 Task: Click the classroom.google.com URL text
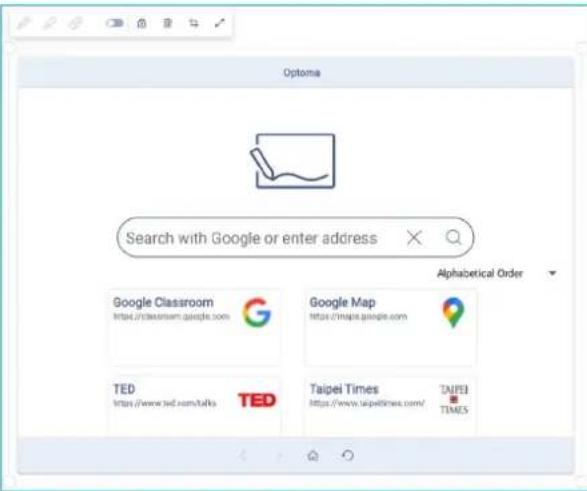171,317
